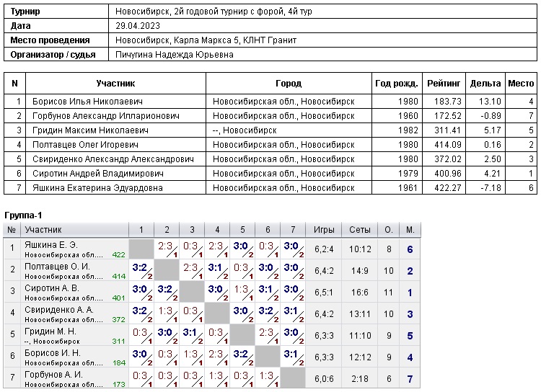
Task: Click the Игры column header
Action: (x=324, y=230)
